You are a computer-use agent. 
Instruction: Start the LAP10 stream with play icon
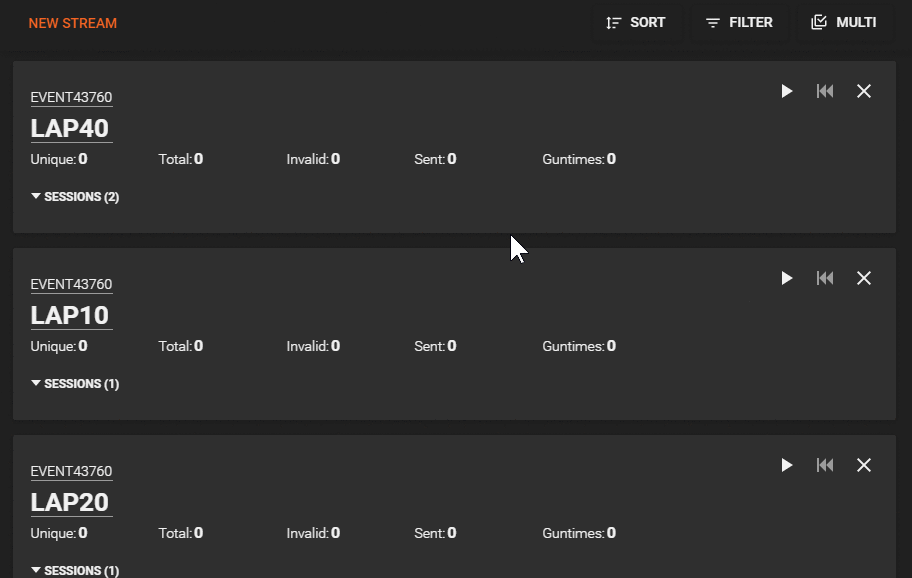pyautogui.click(x=786, y=279)
